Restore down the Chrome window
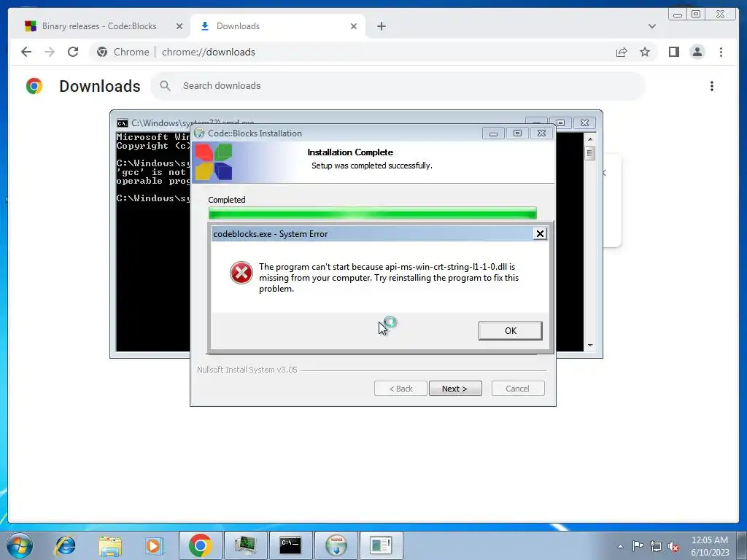747x560 pixels. point(695,15)
